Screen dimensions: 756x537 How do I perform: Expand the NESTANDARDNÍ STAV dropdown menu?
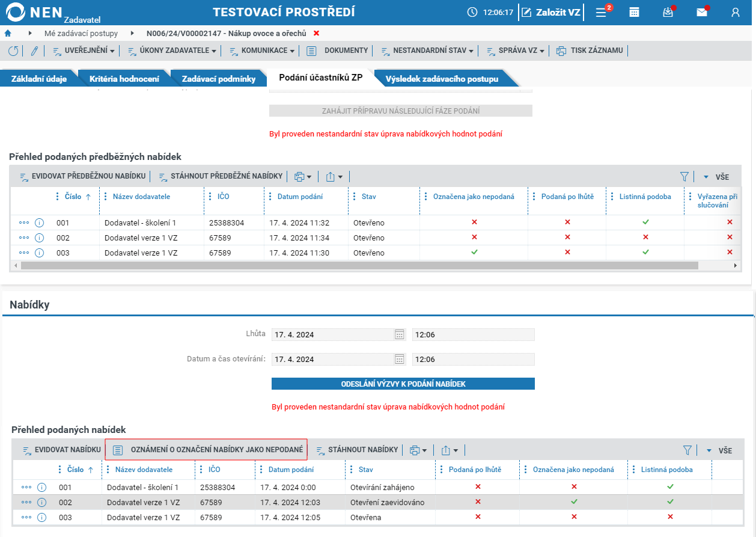[x=427, y=51]
